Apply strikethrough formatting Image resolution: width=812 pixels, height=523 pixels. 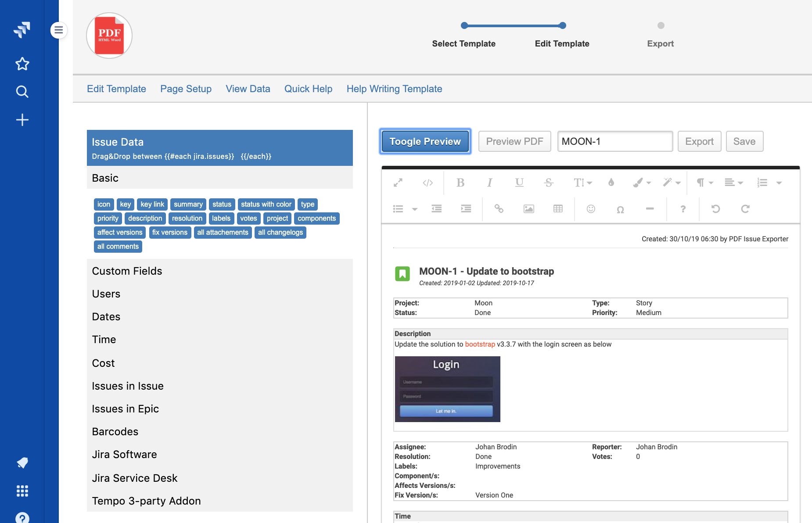549,183
